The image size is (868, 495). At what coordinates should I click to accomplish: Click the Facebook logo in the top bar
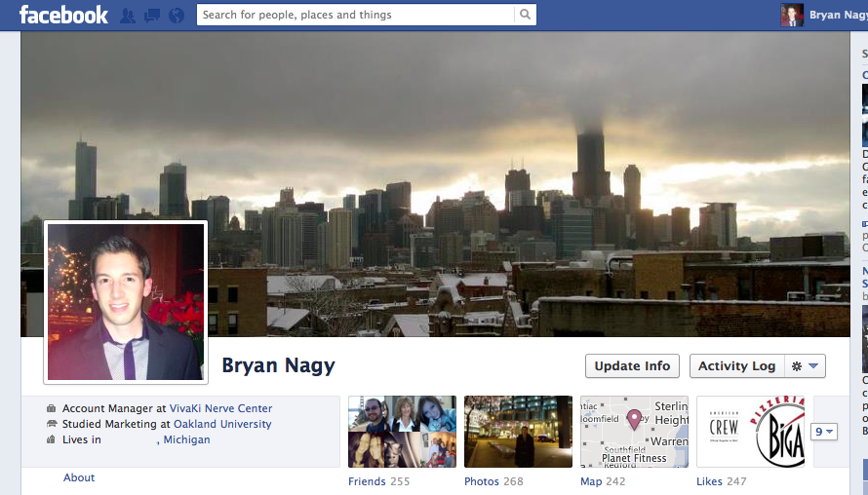pyautogui.click(x=63, y=15)
